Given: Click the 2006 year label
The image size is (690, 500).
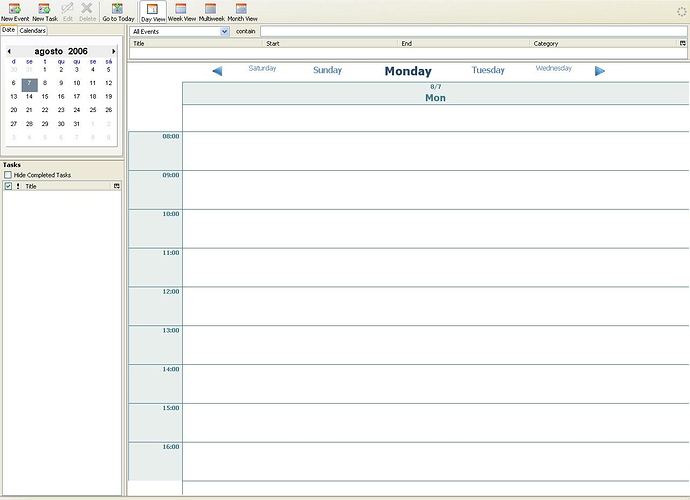Looking at the screenshot, I should click(78, 51).
